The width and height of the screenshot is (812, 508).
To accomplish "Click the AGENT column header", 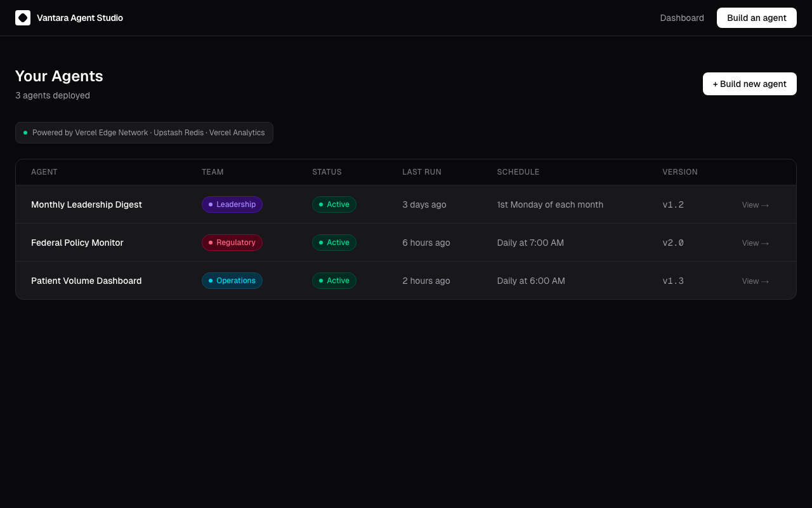I will pyautogui.click(x=44, y=172).
